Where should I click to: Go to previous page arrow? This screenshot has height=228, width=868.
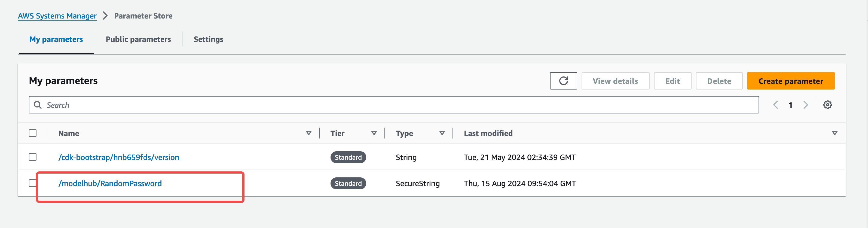pos(775,105)
